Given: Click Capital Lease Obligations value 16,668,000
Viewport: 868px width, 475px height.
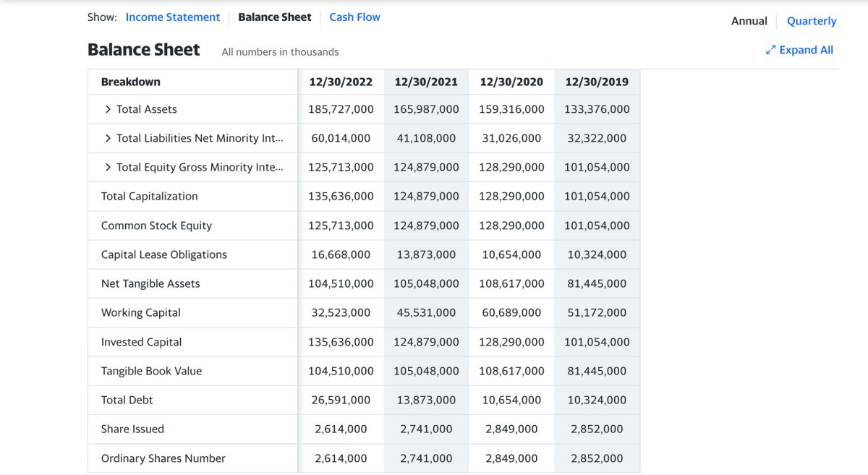Looking at the screenshot, I should click(341, 254).
